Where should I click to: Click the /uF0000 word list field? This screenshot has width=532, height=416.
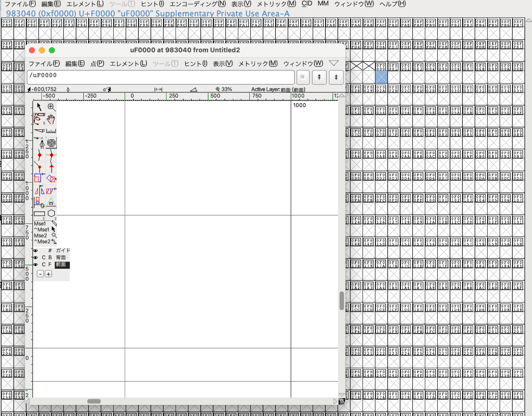click(161, 77)
